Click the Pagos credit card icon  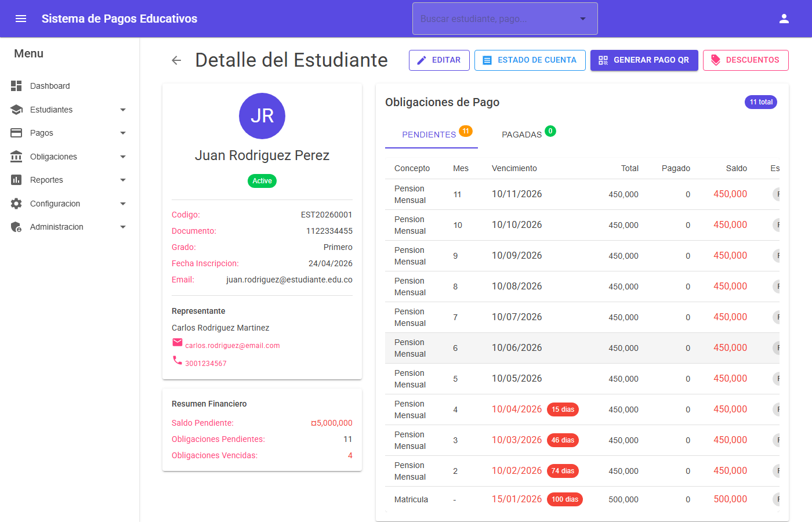coord(16,133)
